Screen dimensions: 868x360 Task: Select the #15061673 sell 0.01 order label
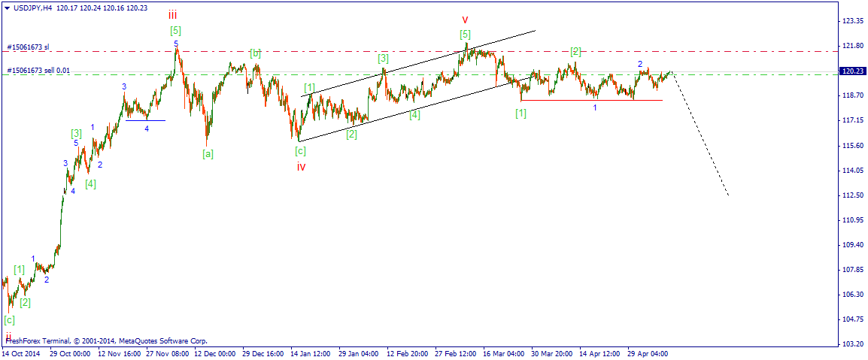[x=38, y=70]
